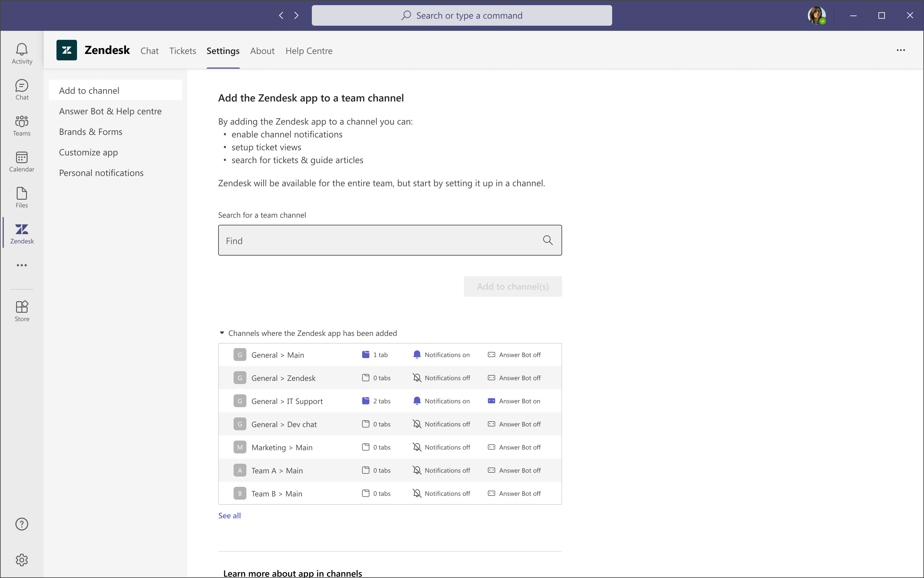
Task: Click Notifications on for General > IT Support
Action: pos(447,401)
